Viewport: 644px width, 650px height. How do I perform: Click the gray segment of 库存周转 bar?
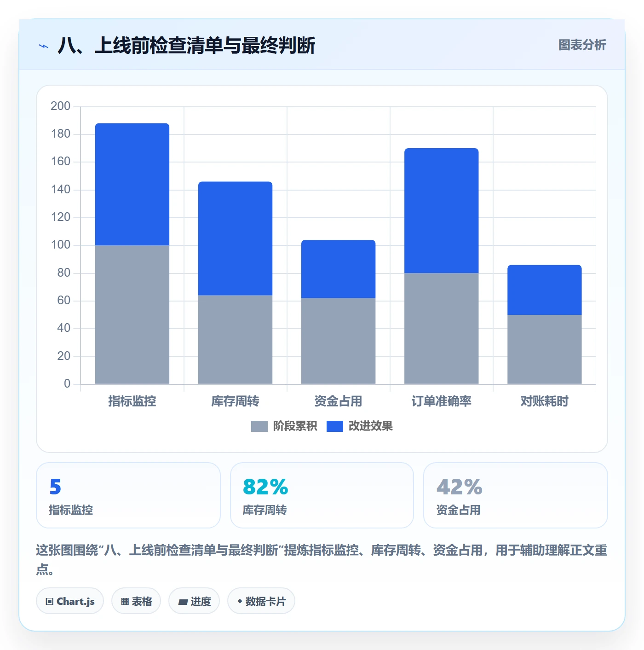235,339
